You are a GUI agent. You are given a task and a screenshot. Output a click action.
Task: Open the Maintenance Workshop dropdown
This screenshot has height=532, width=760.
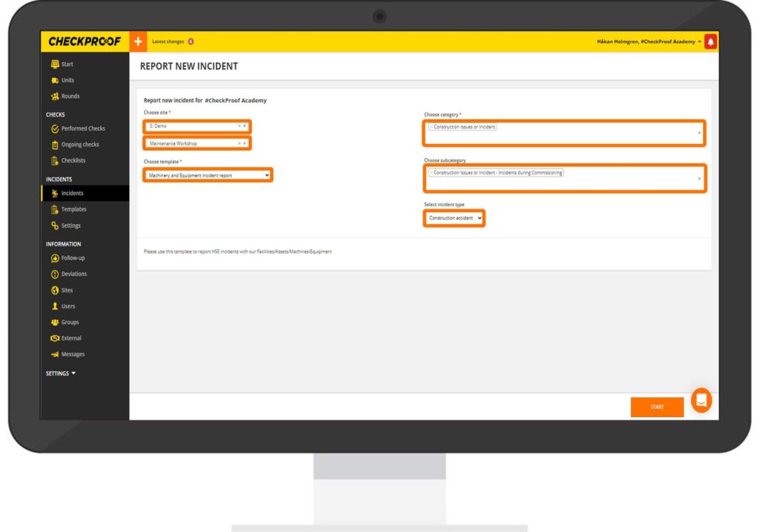click(x=197, y=143)
